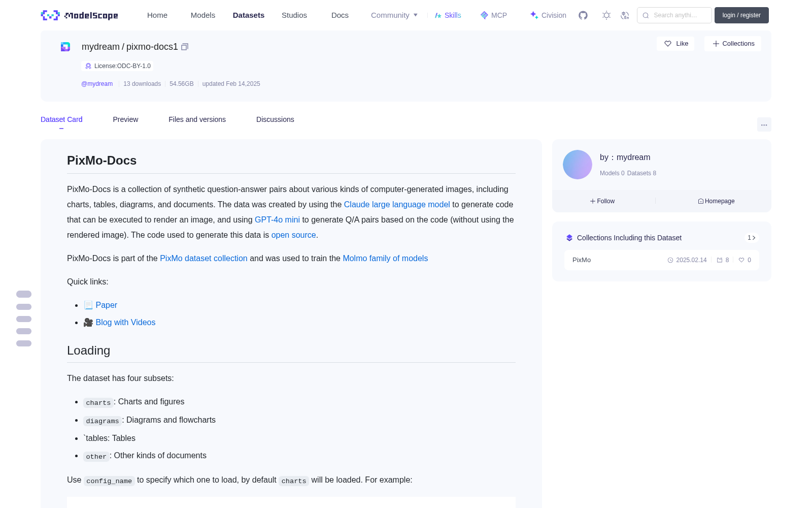Toggle the light/dark theme icon

coord(606,15)
